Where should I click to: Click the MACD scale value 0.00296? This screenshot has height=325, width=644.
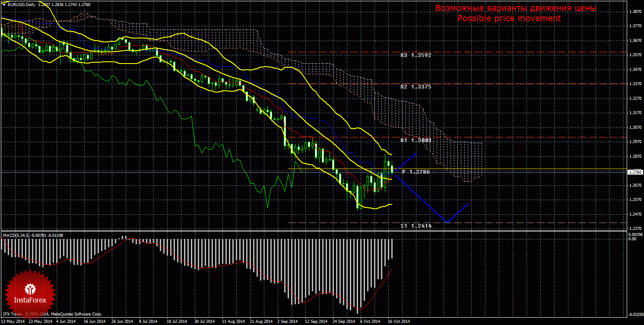click(635, 234)
